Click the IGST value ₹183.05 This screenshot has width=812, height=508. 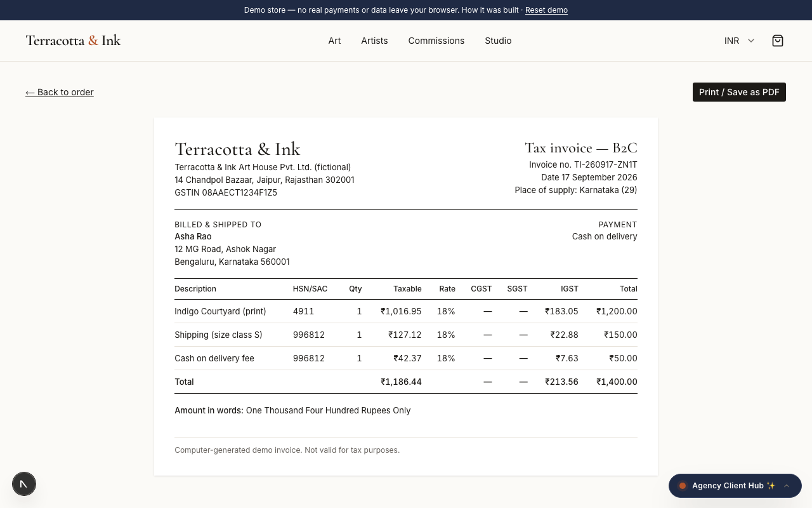coord(561,311)
